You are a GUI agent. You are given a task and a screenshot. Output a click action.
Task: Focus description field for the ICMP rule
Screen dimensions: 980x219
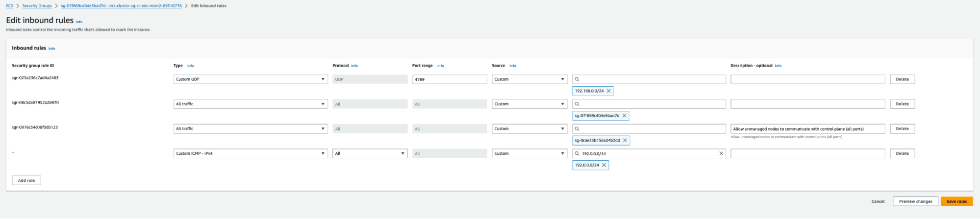pos(807,153)
